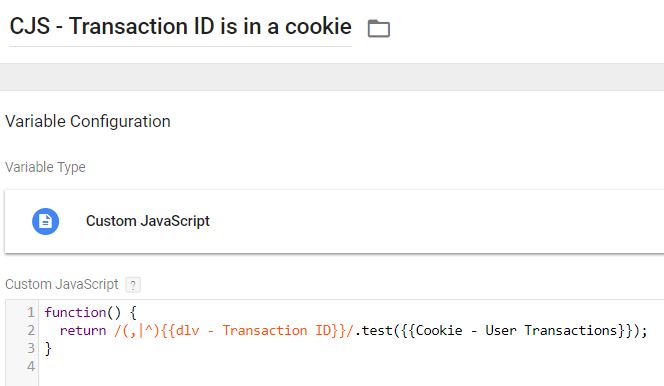664x386 pixels.
Task: Select line number 1 in gutter
Action: coord(30,312)
